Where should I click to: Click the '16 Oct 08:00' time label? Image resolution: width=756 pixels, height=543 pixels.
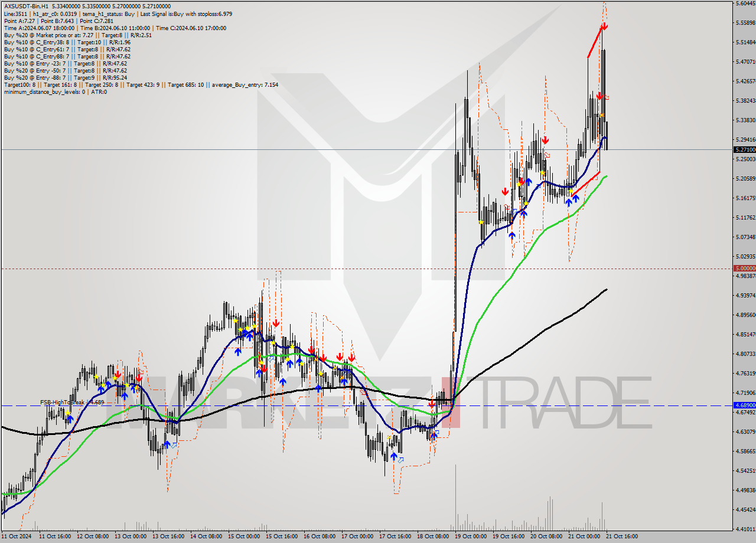point(320,537)
